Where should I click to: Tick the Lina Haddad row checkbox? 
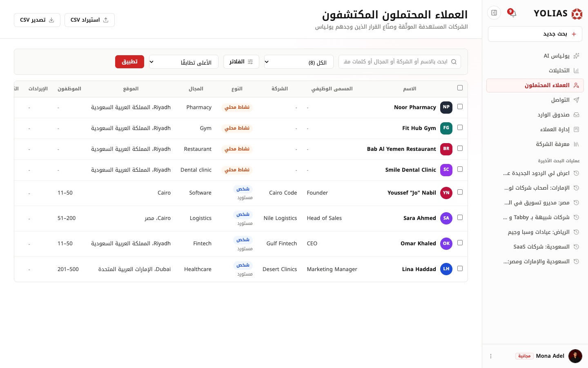click(460, 269)
